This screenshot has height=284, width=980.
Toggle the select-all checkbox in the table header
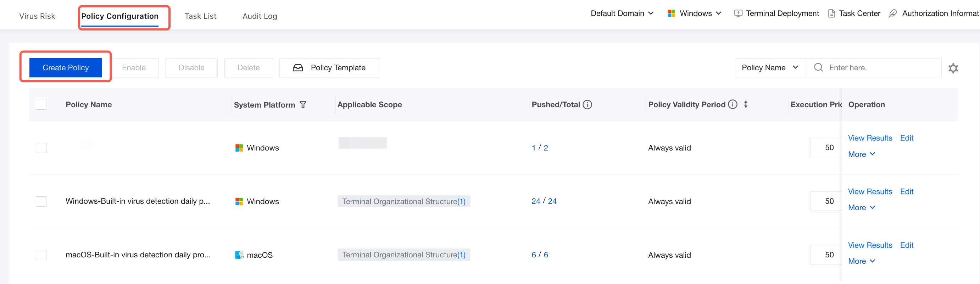click(x=41, y=104)
